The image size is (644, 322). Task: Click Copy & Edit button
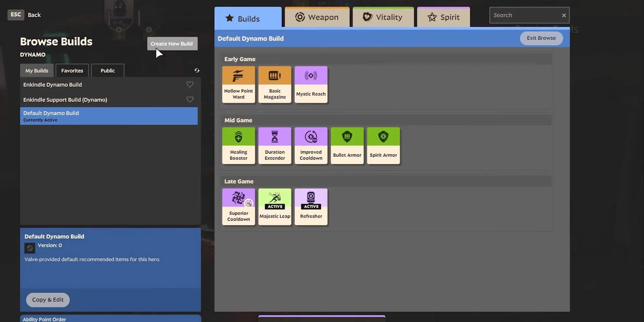[x=48, y=300]
